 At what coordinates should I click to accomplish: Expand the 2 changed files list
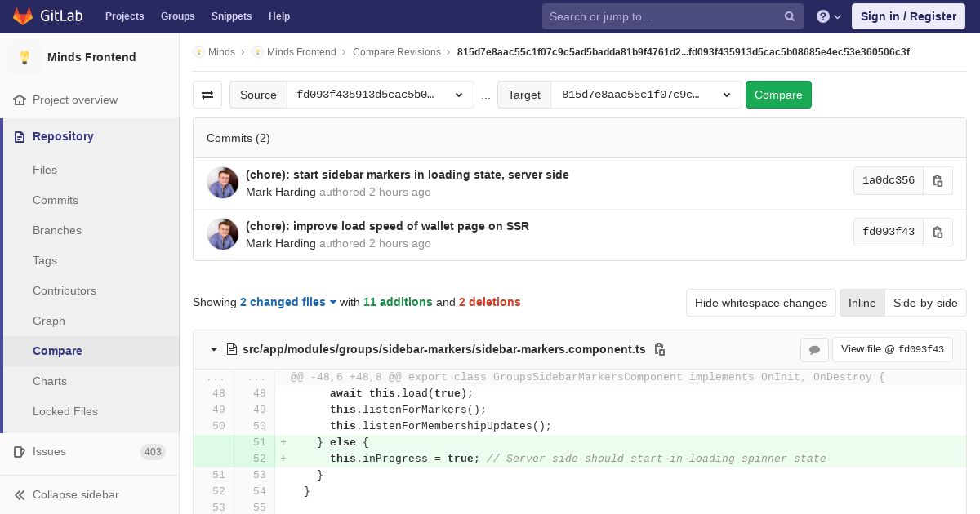point(287,302)
